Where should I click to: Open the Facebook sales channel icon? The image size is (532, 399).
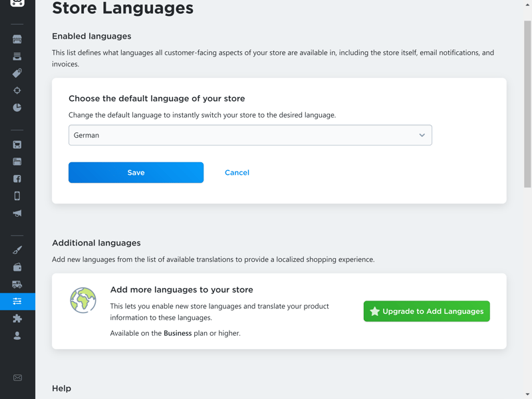click(17, 179)
